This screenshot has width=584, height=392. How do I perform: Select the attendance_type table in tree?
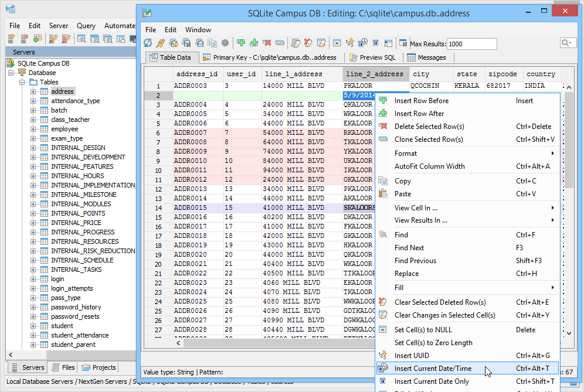click(75, 101)
